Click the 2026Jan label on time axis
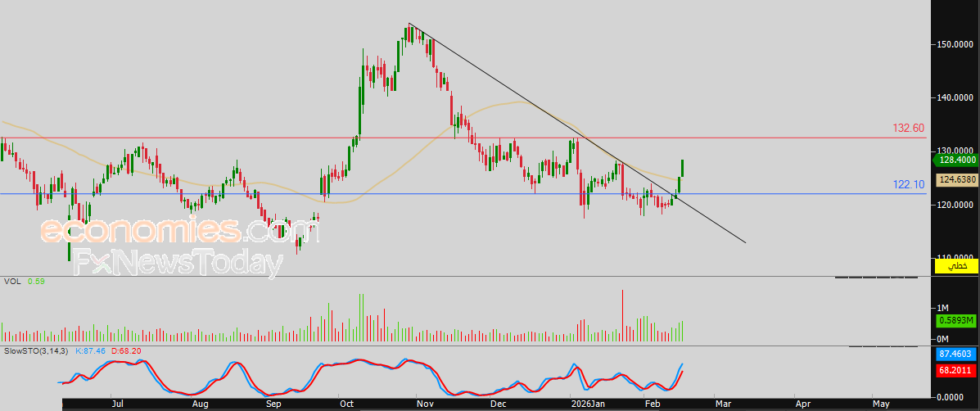980x411 pixels. pyautogui.click(x=587, y=404)
